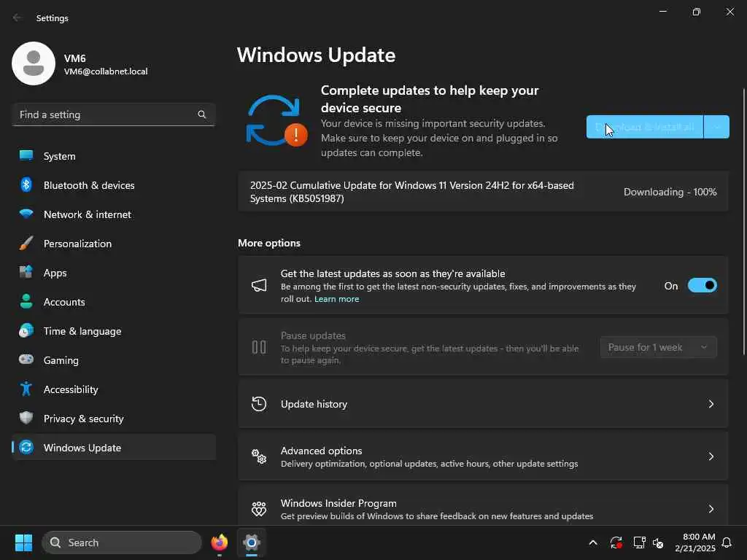Click the KB5051987 cumulative update row
This screenshot has width=747, height=560.
coord(483,192)
